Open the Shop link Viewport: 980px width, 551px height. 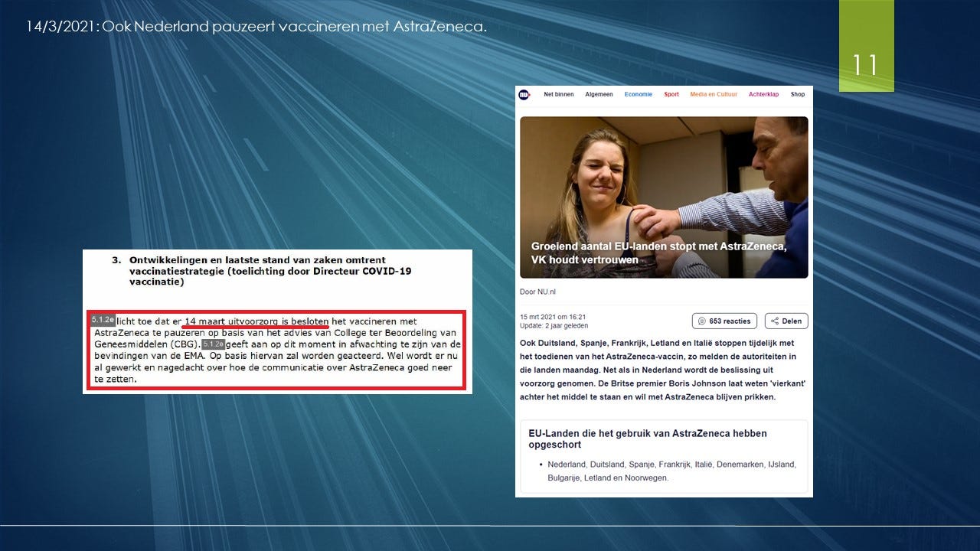pos(798,94)
